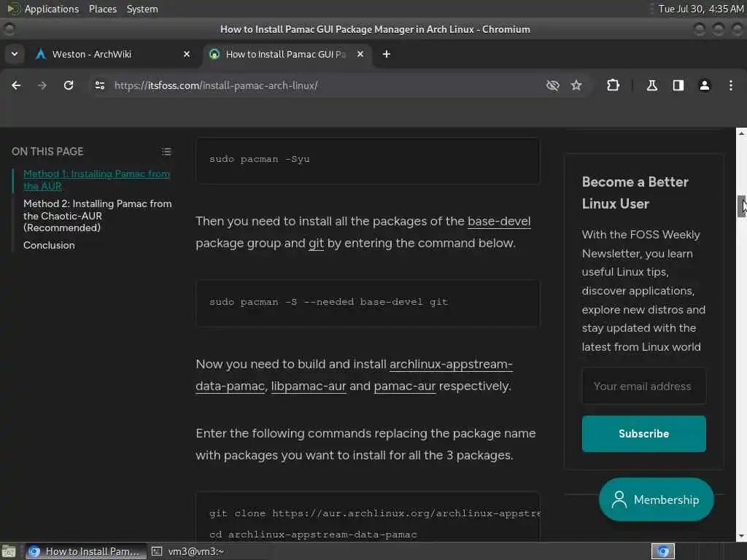Image resolution: width=747 pixels, height=560 pixels.
Task: Click the git clone command line
Action: coord(374,513)
